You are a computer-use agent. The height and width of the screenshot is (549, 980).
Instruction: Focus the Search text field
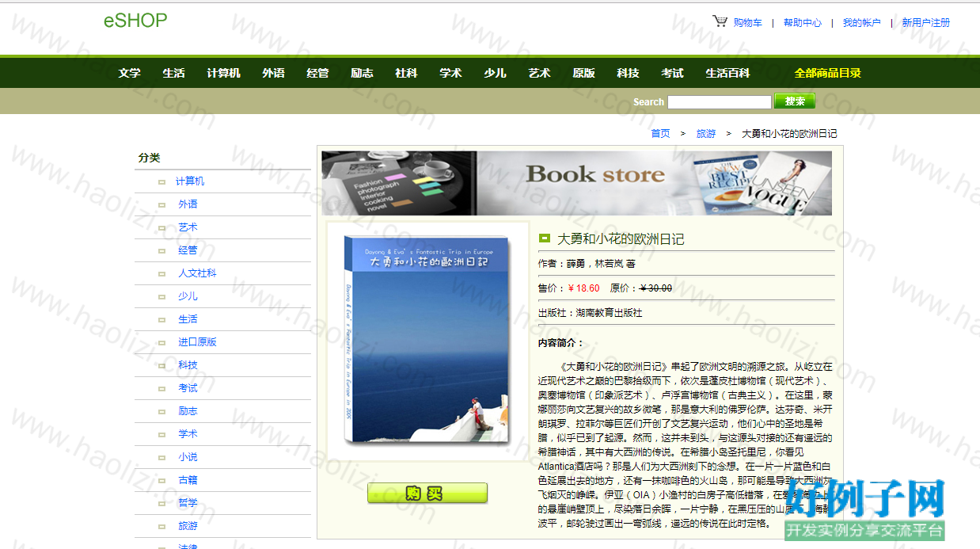pos(719,101)
